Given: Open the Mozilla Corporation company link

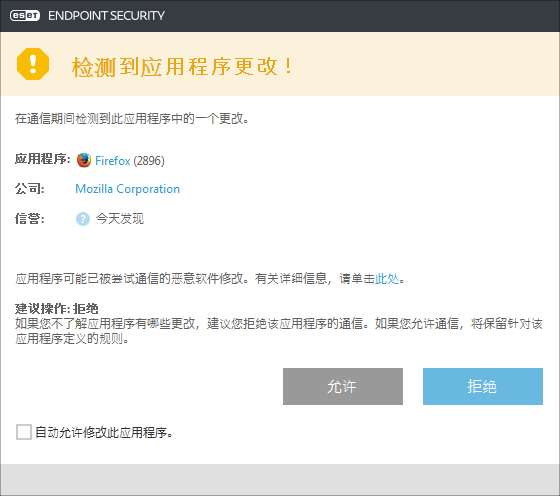Looking at the screenshot, I should [x=128, y=189].
